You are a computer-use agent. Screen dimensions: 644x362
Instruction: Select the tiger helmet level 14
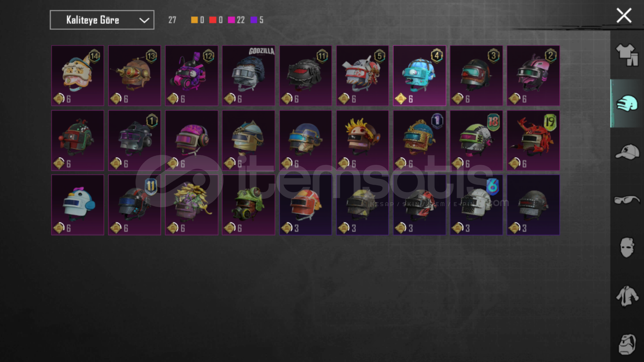(77, 75)
